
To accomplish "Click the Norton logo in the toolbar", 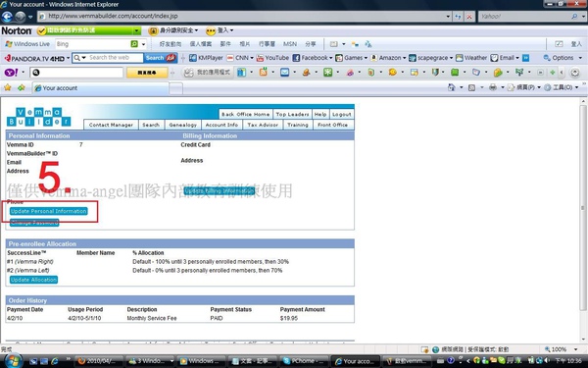I will [x=16, y=30].
